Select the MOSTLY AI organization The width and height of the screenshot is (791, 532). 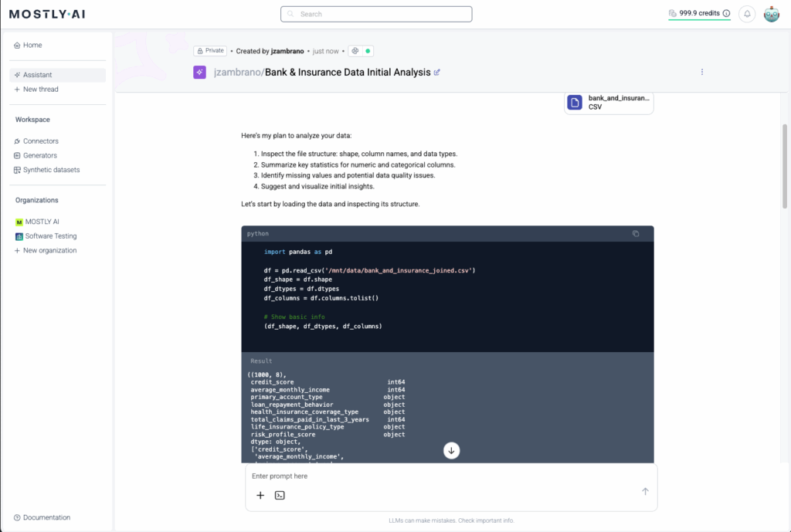pyautogui.click(x=37, y=222)
